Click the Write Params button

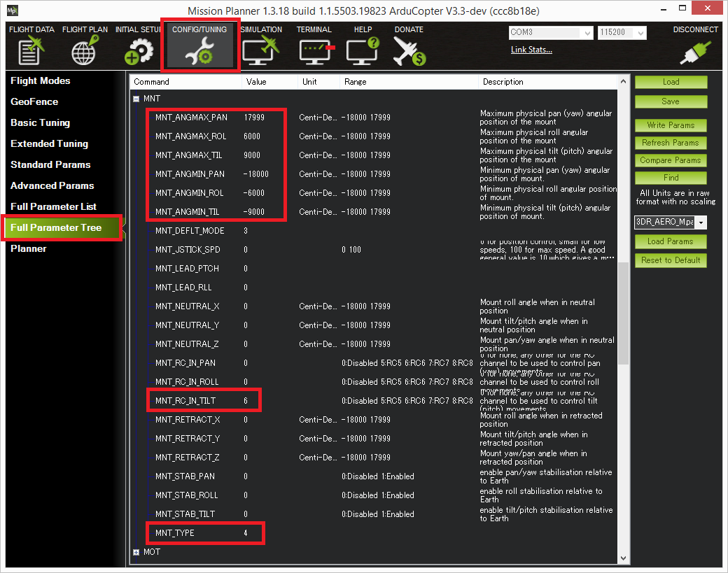coord(671,125)
